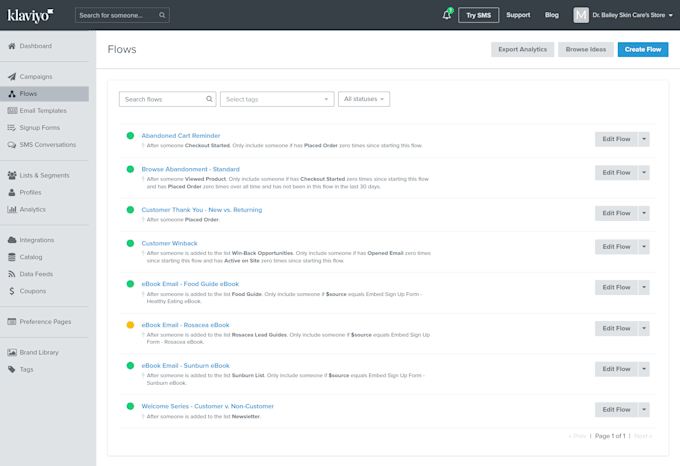Image resolution: width=680 pixels, height=466 pixels.
Task: Expand arrow next to Sunburn eBook Edit Flow
Action: tap(644, 369)
